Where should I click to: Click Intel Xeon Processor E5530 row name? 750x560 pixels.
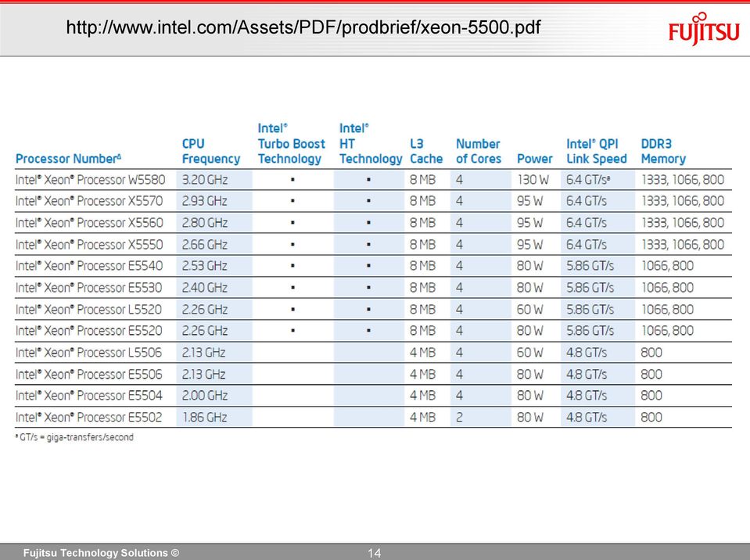[89, 288]
